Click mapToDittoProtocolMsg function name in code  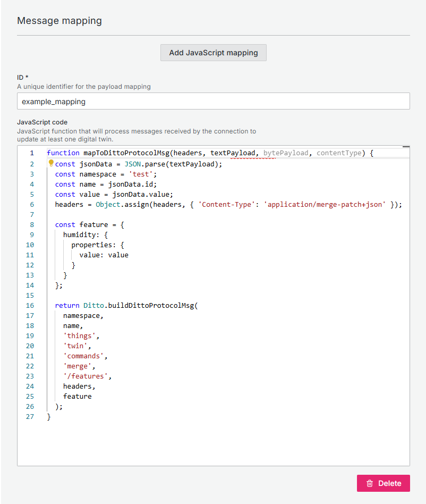pyautogui.click(x=126, y=153)
